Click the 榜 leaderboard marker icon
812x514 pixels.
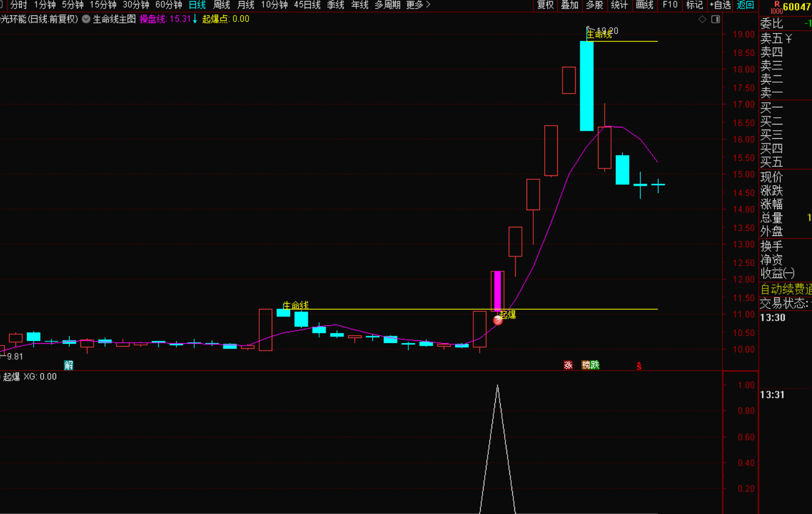pyautogui.click(x=586, y=366)
